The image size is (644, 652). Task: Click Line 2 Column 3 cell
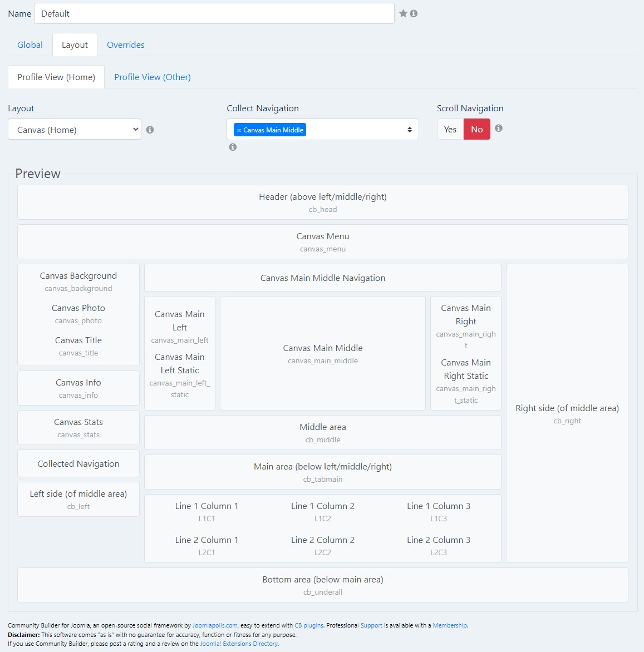click(439, 546)
